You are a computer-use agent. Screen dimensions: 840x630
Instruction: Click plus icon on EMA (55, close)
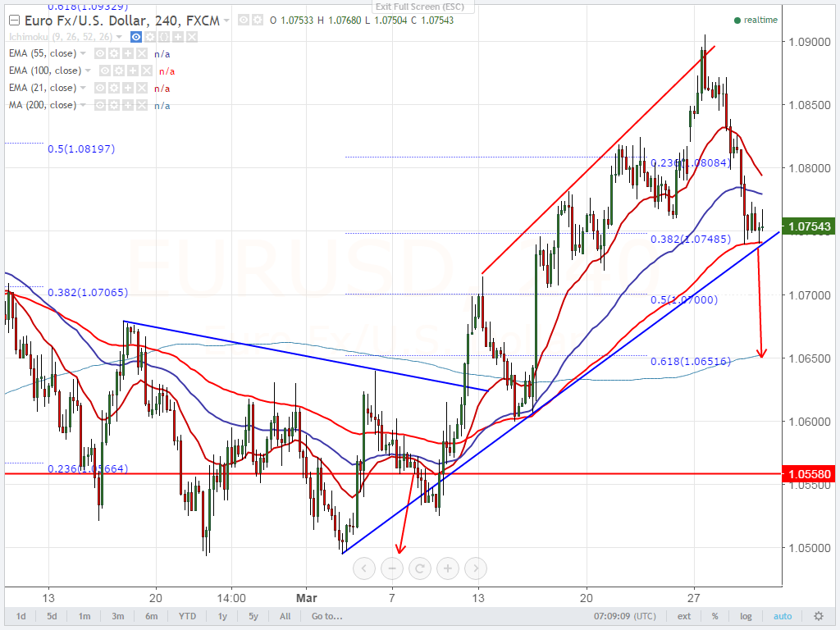tap(127, 53)
